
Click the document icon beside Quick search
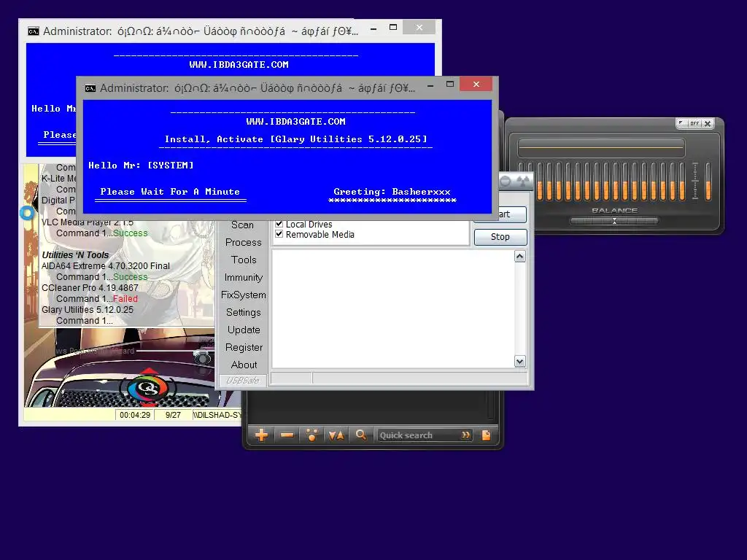[486, 435]
